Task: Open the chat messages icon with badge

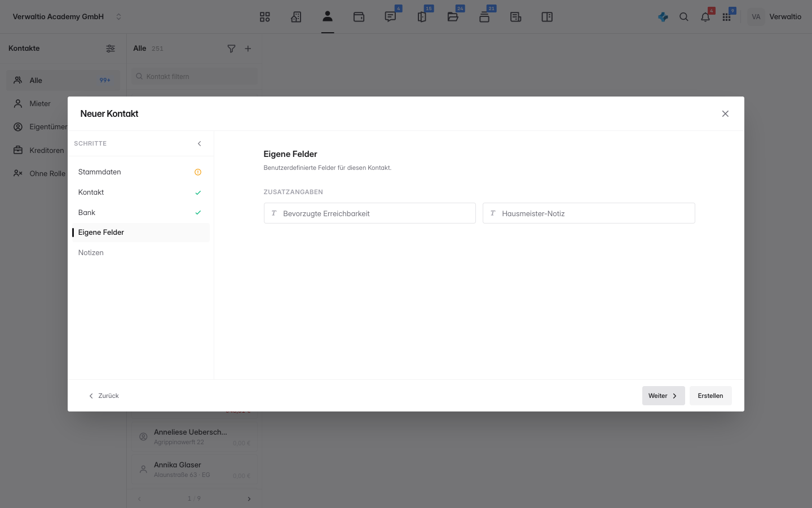Action: click(x=390, y=17)
